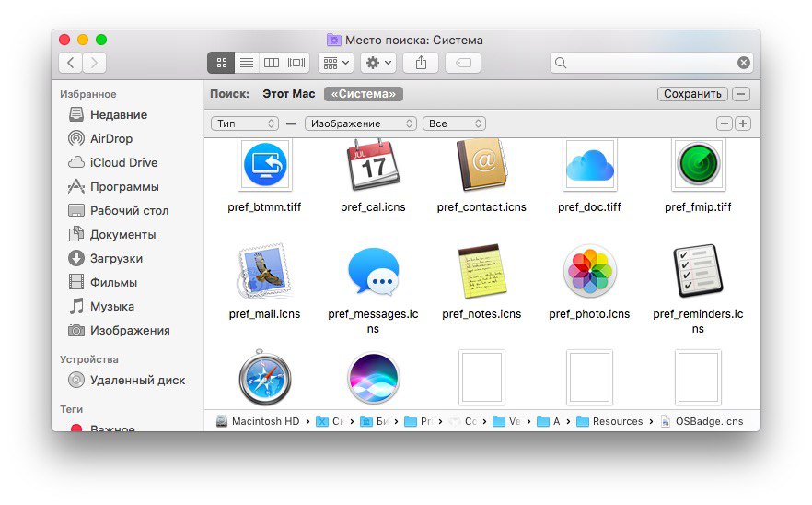Image resolution: width=812 pixels, height=505 pixels.
Task: Click the pref_doc.tiff file name
Action: [589, 206]
